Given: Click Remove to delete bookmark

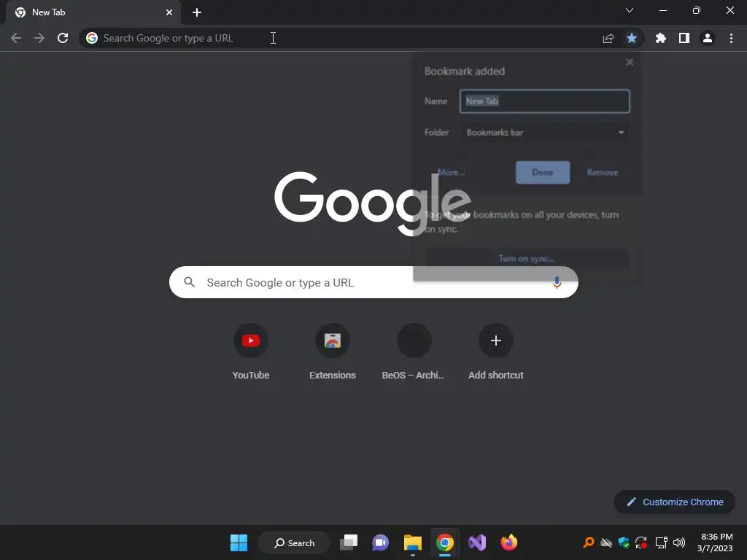Looking at the screenshot, I should point(602,172).
